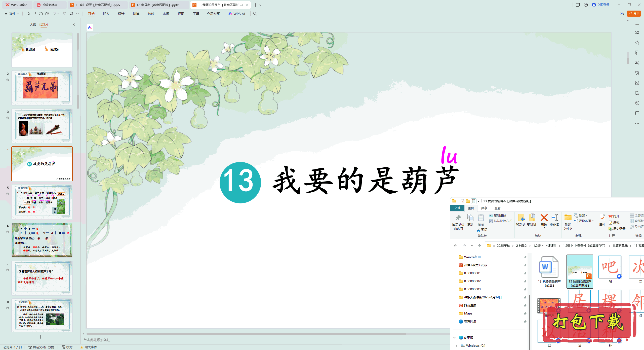Open help via the question-mark sidebar icon
Screen dimensions: 644x350
(637, 103)
